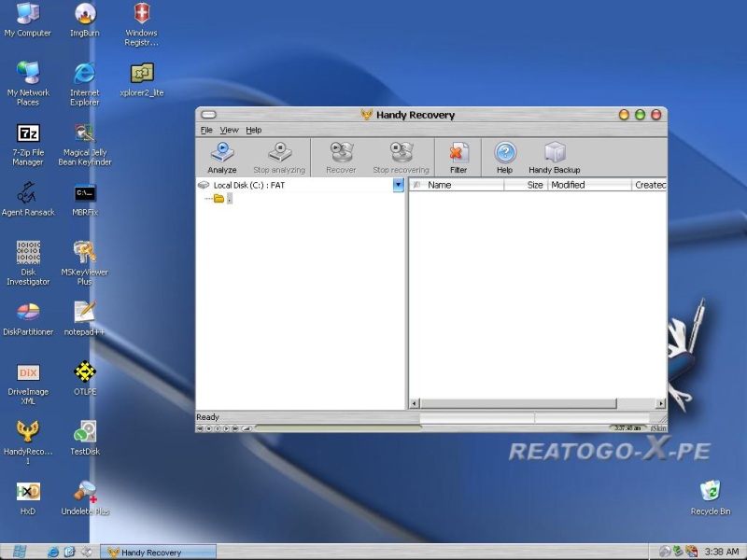
Task: Click the Handy Recovery taskbar button
Action: pyautogui.click(x=158, y=552)
